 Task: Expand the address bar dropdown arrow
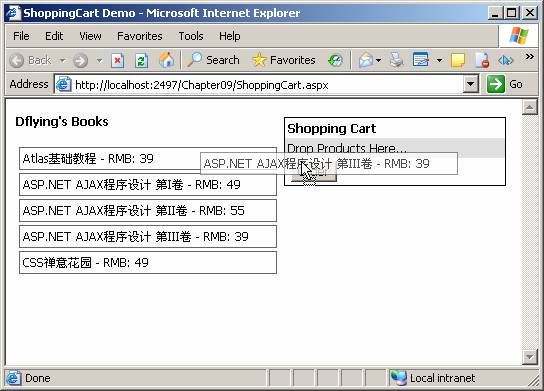[471, 84]
